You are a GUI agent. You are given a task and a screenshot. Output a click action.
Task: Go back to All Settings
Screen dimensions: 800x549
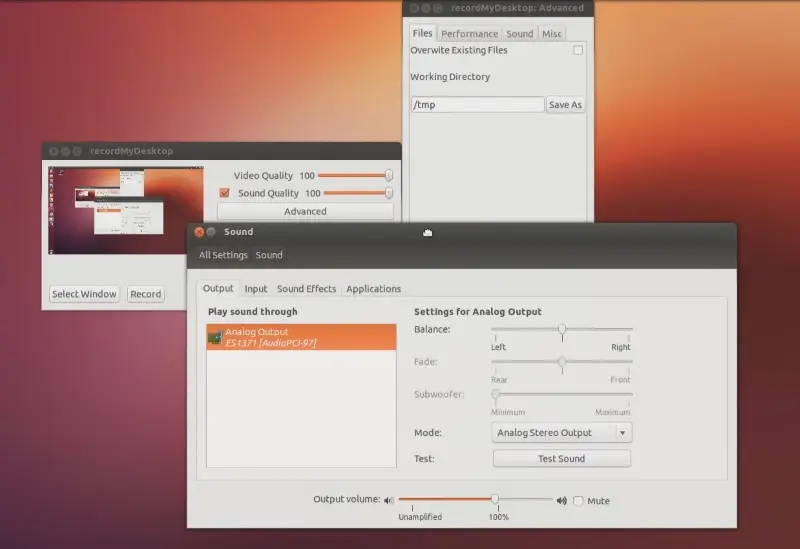[223, 255]
